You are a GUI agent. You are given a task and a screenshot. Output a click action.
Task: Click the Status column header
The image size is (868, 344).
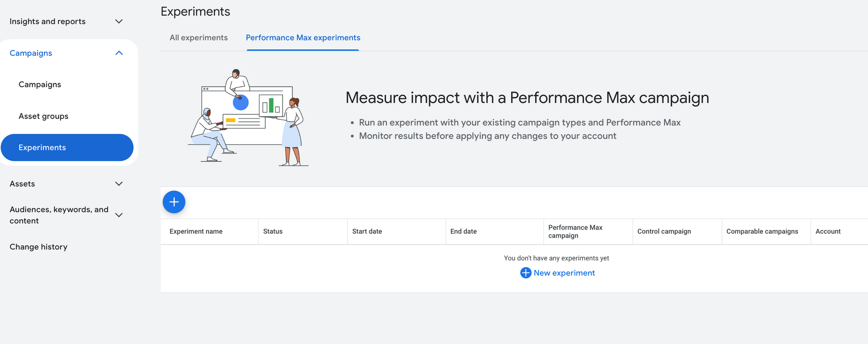[273, 231]
